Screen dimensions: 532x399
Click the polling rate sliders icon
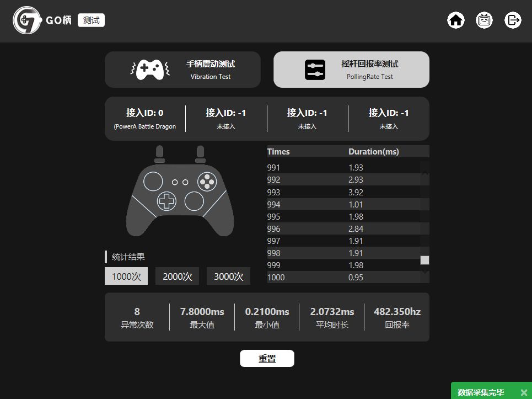(315, 70)
